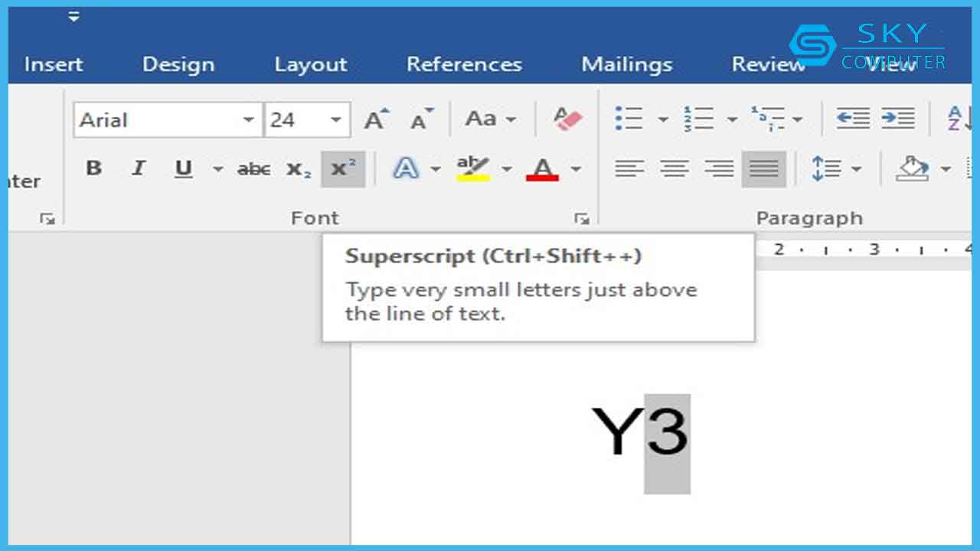Open the Font dialog launcher
The height and width of the screenshot is (551, 980).
pyautogui.click(x=582, y=220)
